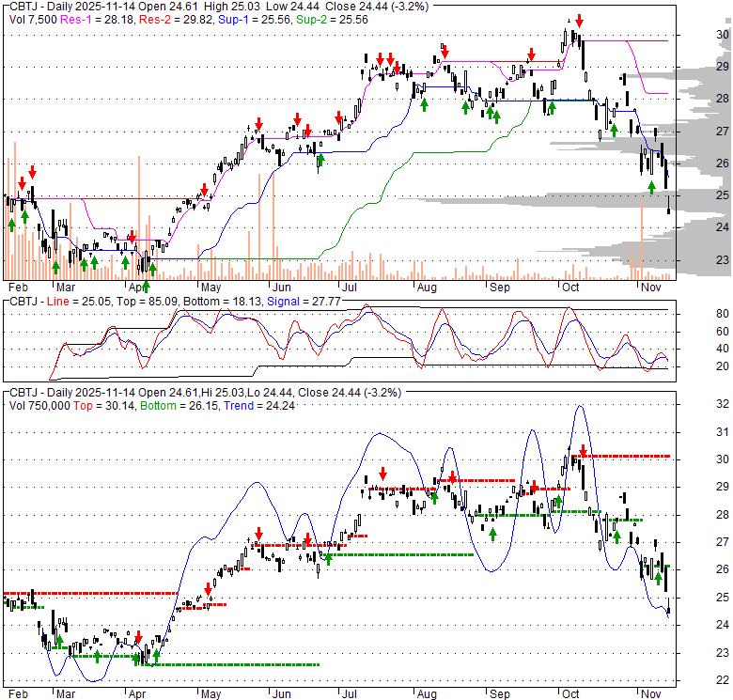The width and height of the screenshot is (733, 700).
Task: Click the 'Res-2 = 29.82' resistance label
Action: click(x=176, y=20)
